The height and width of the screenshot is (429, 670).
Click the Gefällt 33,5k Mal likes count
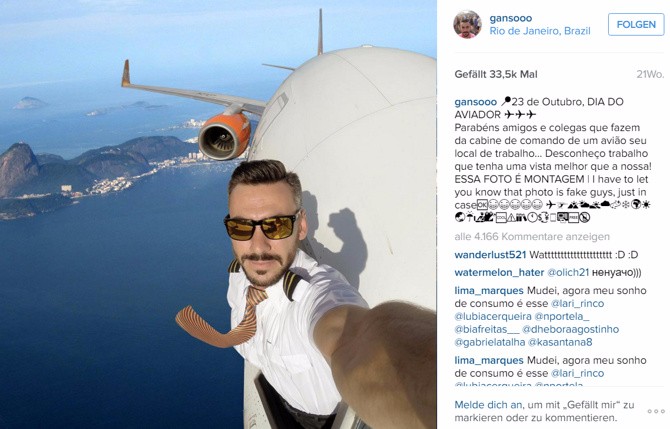(x=496, y=74)
